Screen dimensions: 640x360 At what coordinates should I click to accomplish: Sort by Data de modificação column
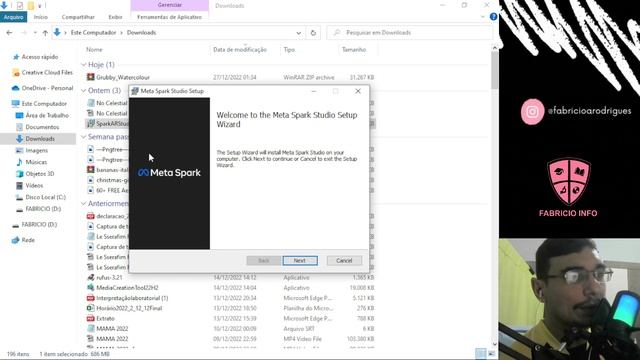(240, 49)
